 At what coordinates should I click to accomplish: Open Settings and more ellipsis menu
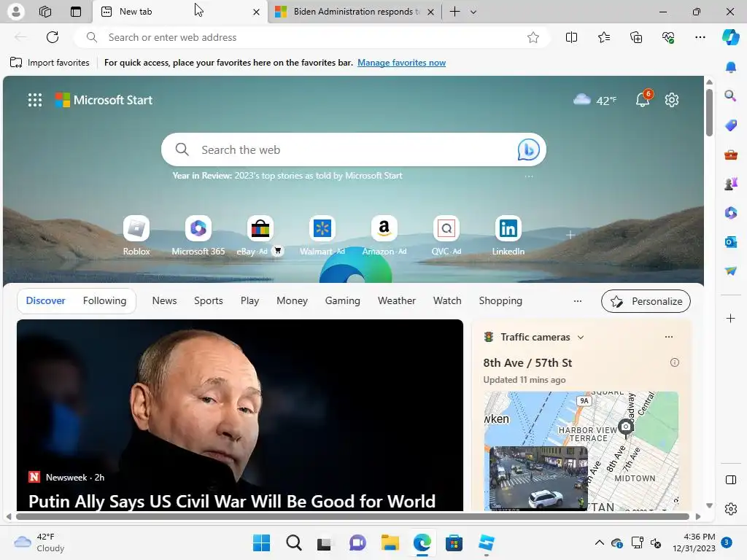(x=700, y=37)
